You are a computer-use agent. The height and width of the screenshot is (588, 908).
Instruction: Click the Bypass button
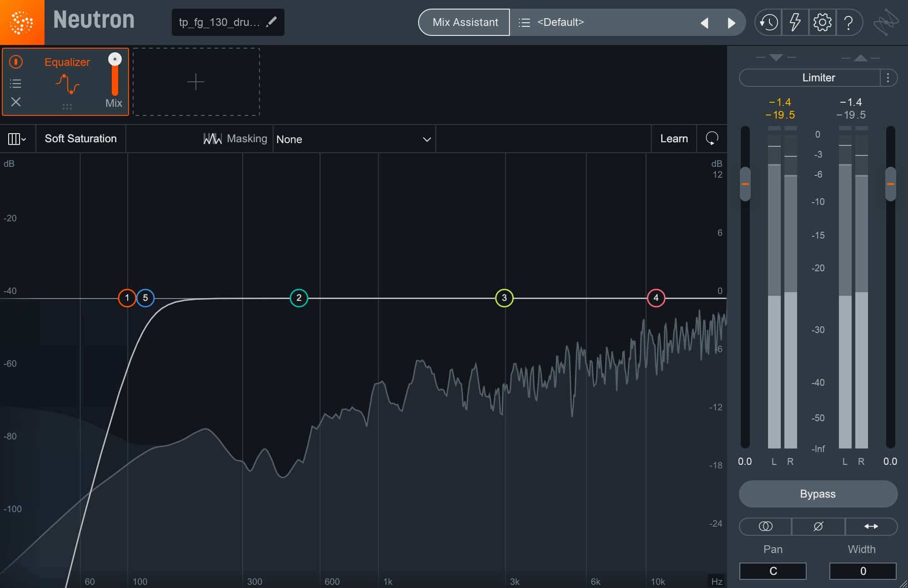pos(818,494)
